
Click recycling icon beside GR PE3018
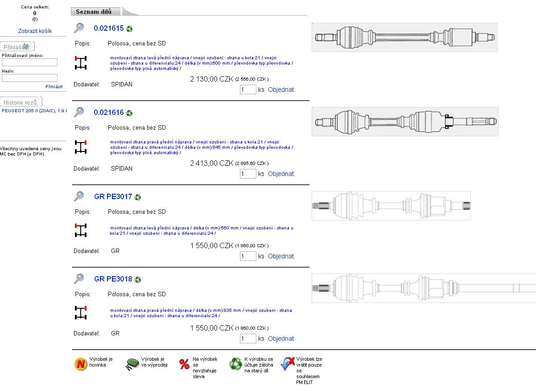pos(138,280)
